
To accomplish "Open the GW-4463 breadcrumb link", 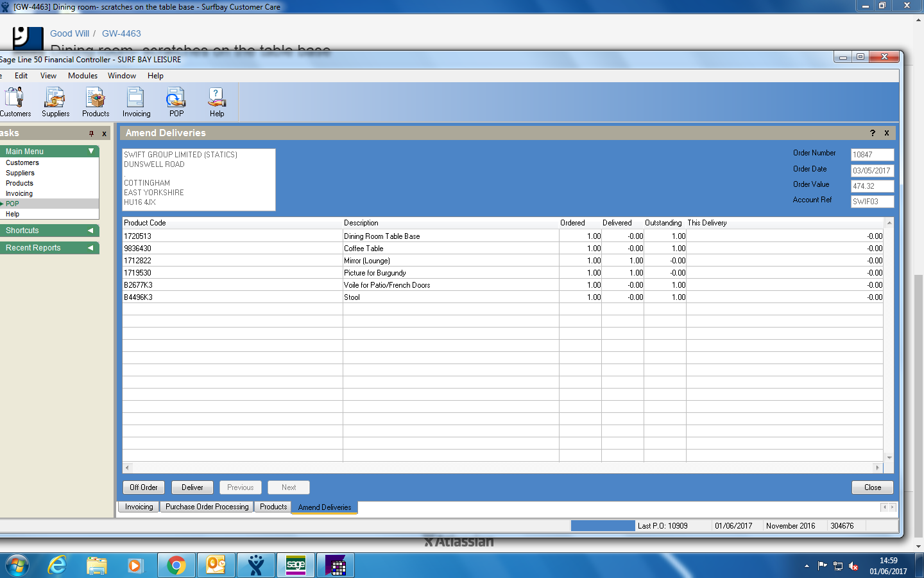I will pos(121,33).
